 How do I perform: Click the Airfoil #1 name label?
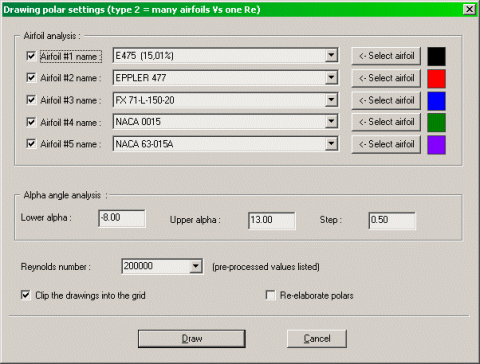(x=71, y=56)
